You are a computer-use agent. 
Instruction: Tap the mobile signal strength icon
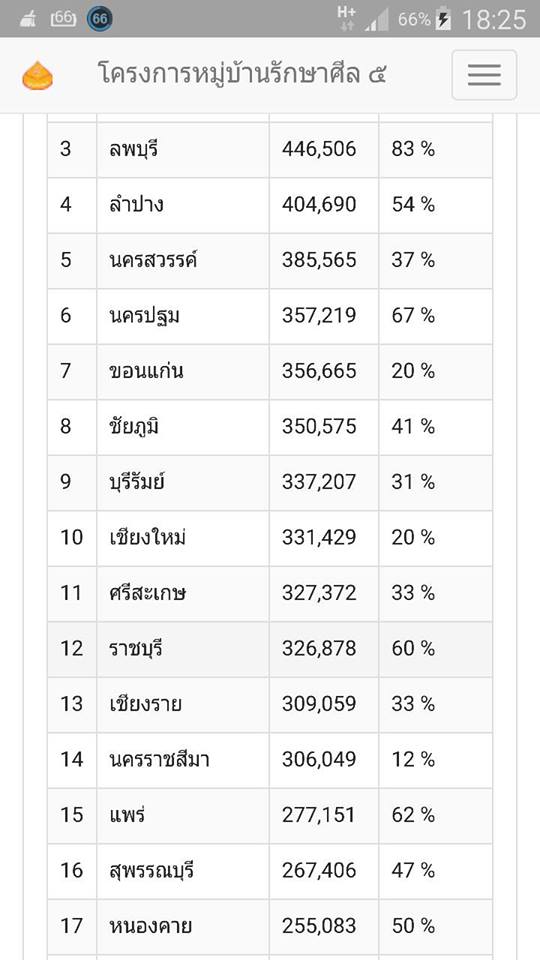(377, 20)
